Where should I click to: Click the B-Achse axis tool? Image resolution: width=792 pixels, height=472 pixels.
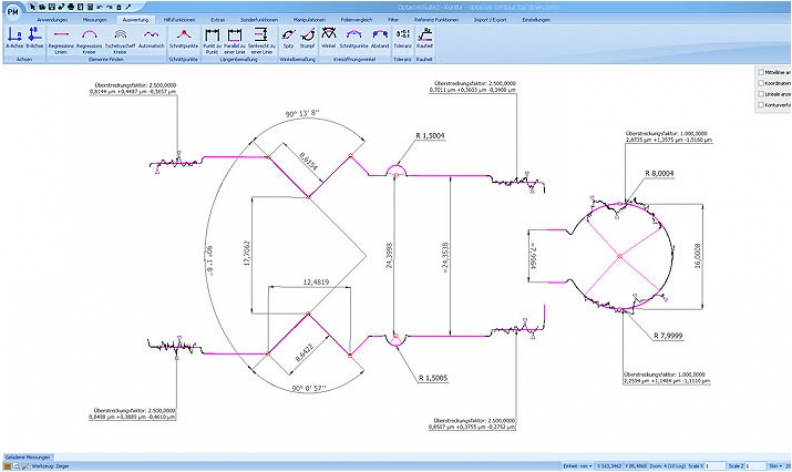click(35, 38)
